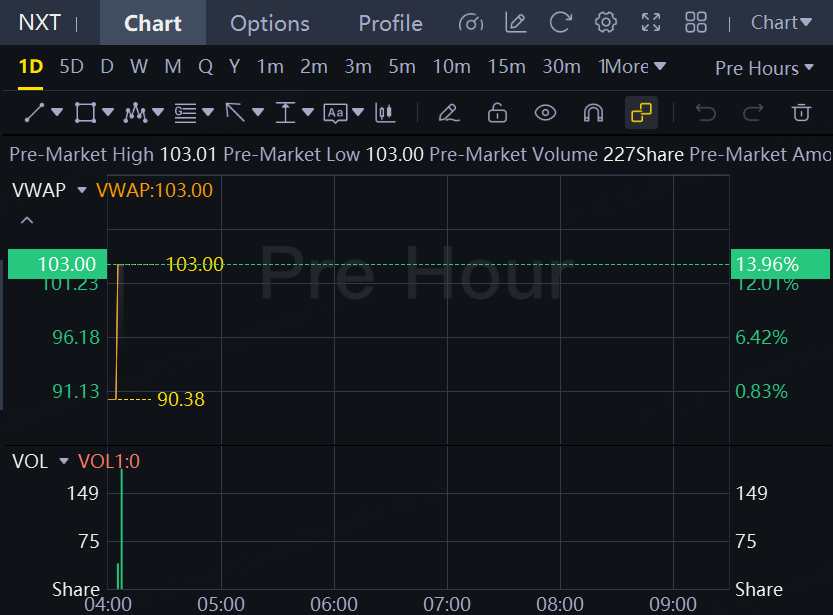Toggle the magnet snap mode

pos(593,113)
